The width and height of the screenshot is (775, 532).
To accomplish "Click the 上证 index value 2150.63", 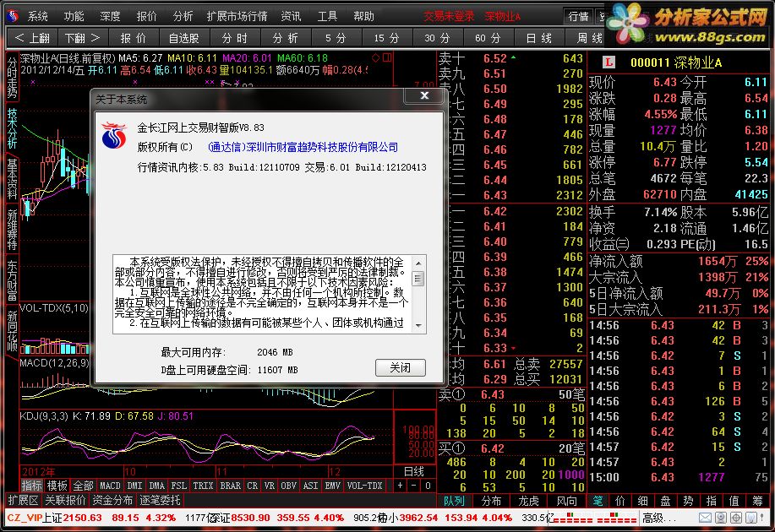I will point(82,518).
